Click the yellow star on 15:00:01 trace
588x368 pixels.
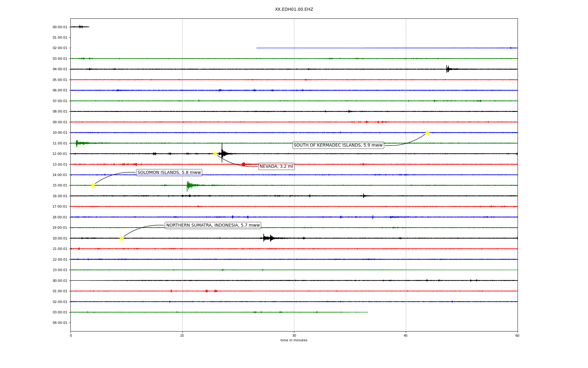[x=93, y=185]
